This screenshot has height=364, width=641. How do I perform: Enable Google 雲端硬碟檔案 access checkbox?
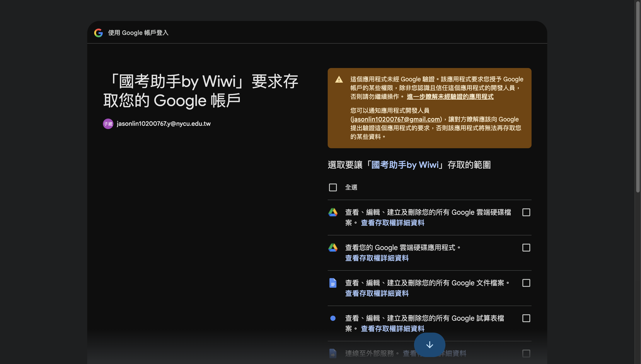coord(526,212)
